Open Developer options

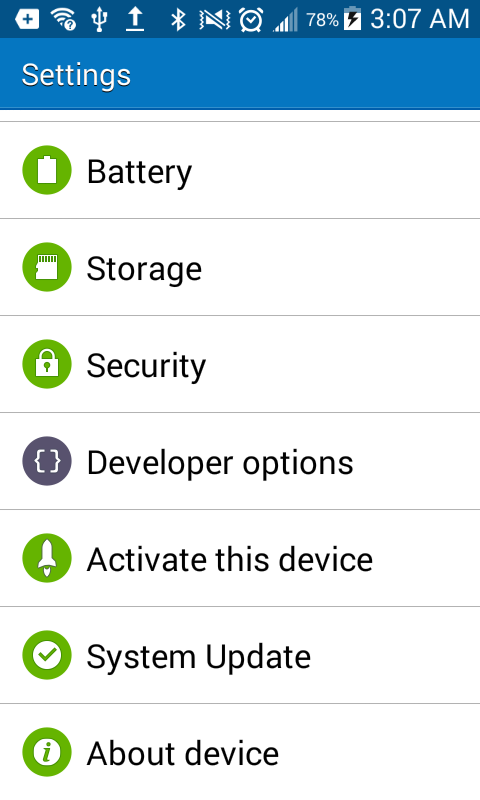(240, 461)
